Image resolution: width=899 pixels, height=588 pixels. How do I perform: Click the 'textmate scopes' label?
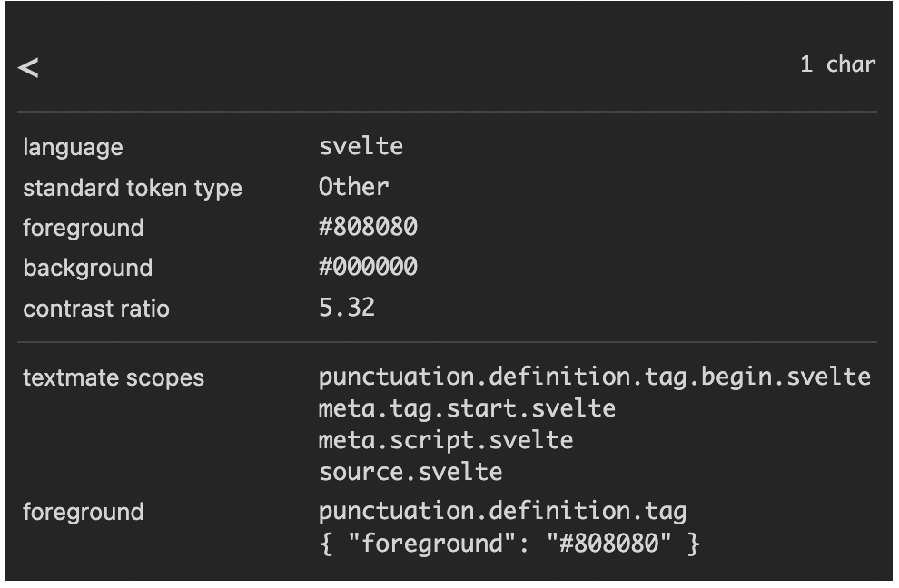tap(114, 377)
